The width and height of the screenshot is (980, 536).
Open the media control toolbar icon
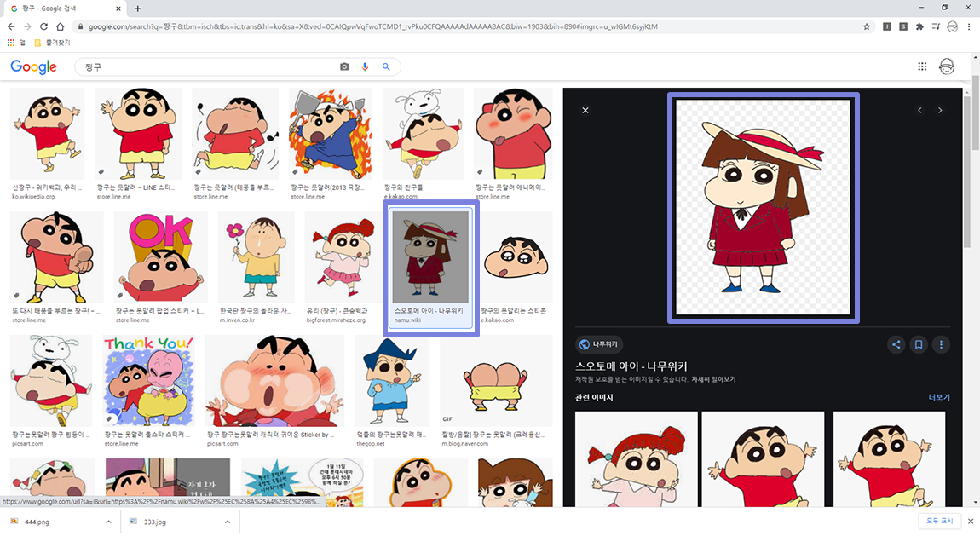(936, 27)
